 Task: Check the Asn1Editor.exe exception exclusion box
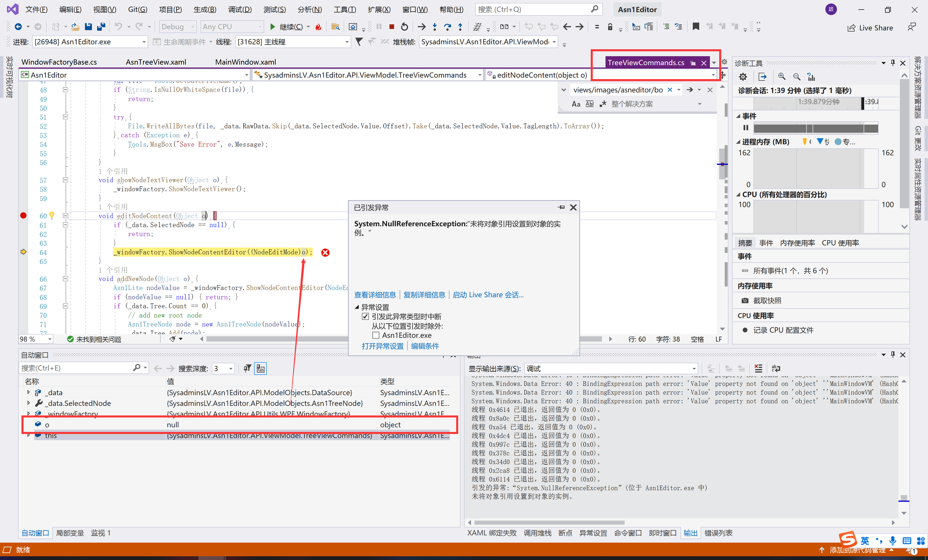376,335
